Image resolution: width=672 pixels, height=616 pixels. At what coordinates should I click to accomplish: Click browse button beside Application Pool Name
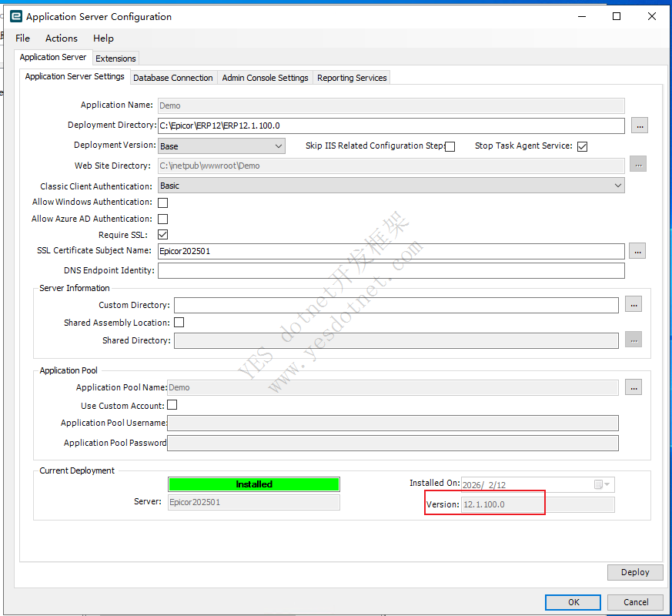(633, 387)
